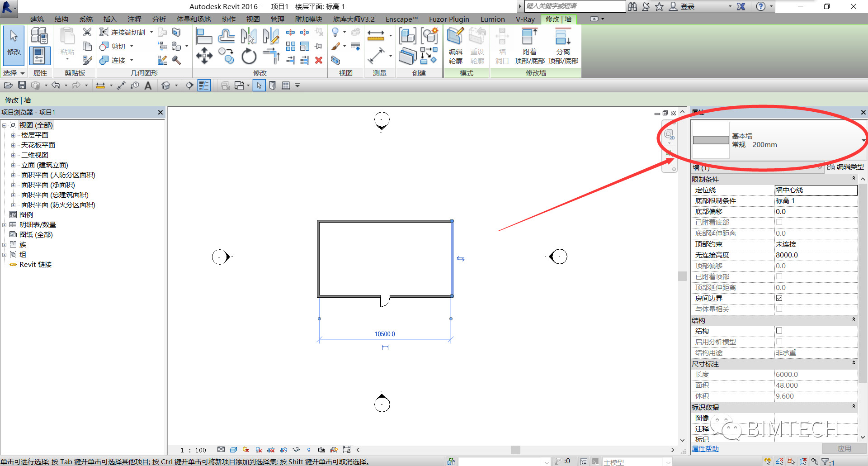Open the Help question mark icon
This screenshot has height=466, width=868.
pyautogui.click(x=761, y=6)
